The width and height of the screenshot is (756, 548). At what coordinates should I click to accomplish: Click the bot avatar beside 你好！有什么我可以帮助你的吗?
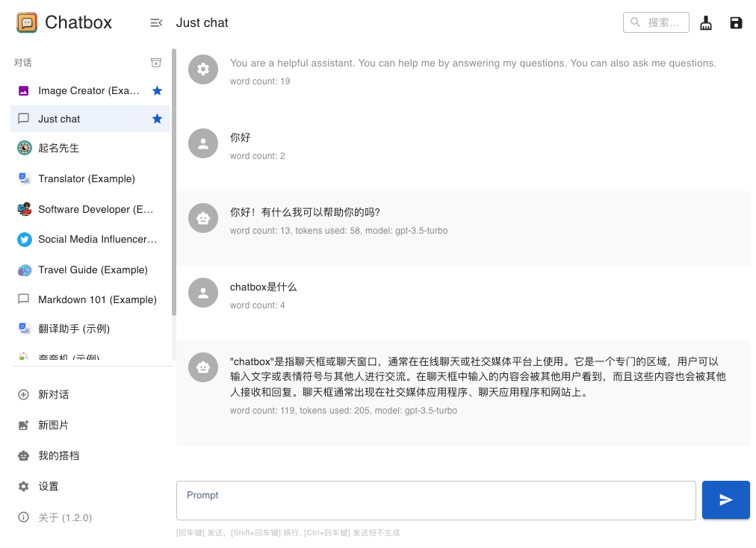203,218
